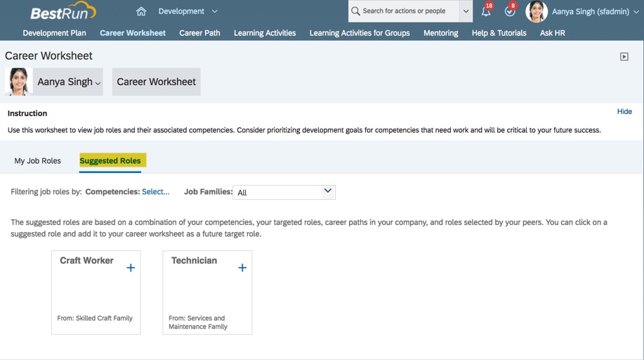
Task: Click the Competencies Select... link
Action: (155, 191)
